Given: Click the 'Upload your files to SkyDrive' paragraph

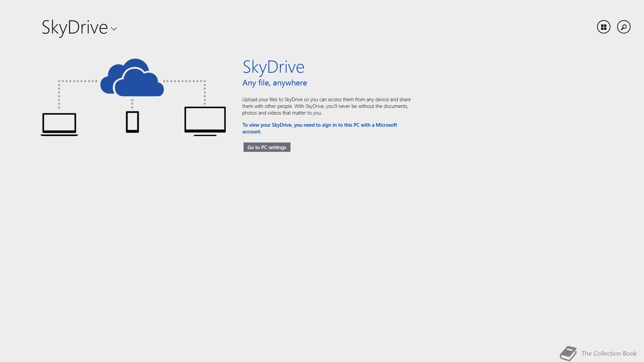Looking at the screenshot, I should [326, 106].
